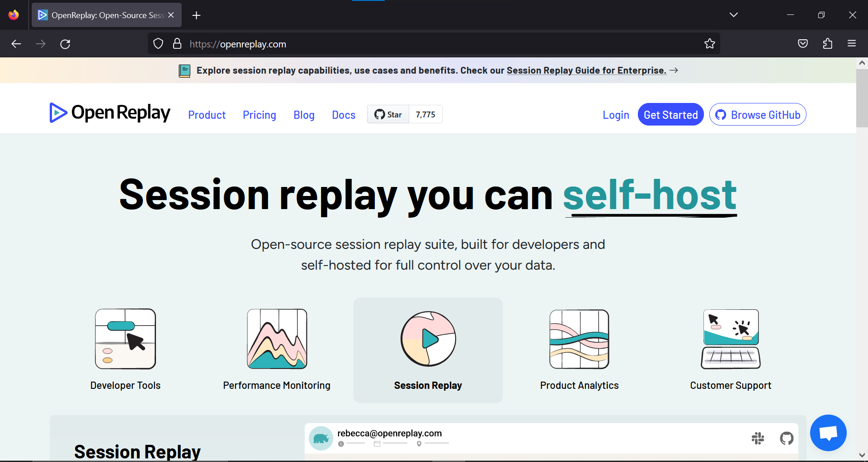Click the self-host headline text

point(650,195)
